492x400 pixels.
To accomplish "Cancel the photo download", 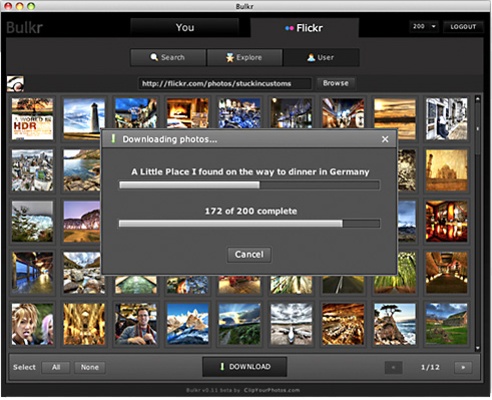I will (249, 255).
